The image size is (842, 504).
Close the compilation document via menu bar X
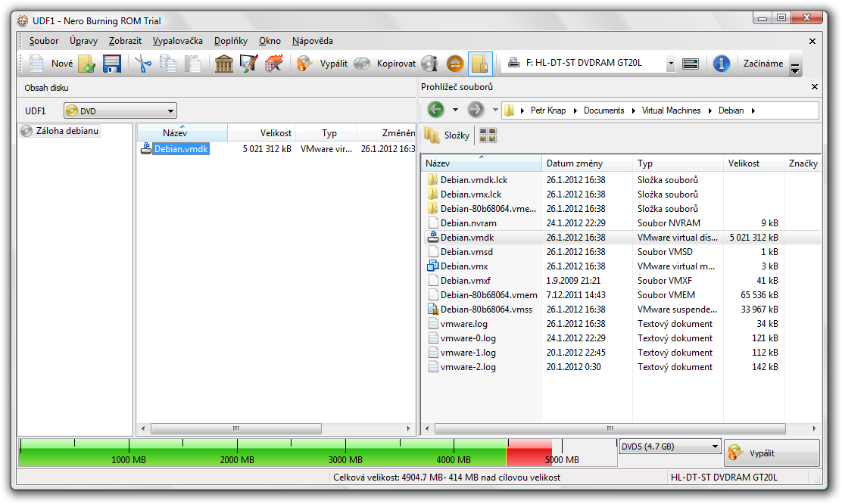click(812, 42)
